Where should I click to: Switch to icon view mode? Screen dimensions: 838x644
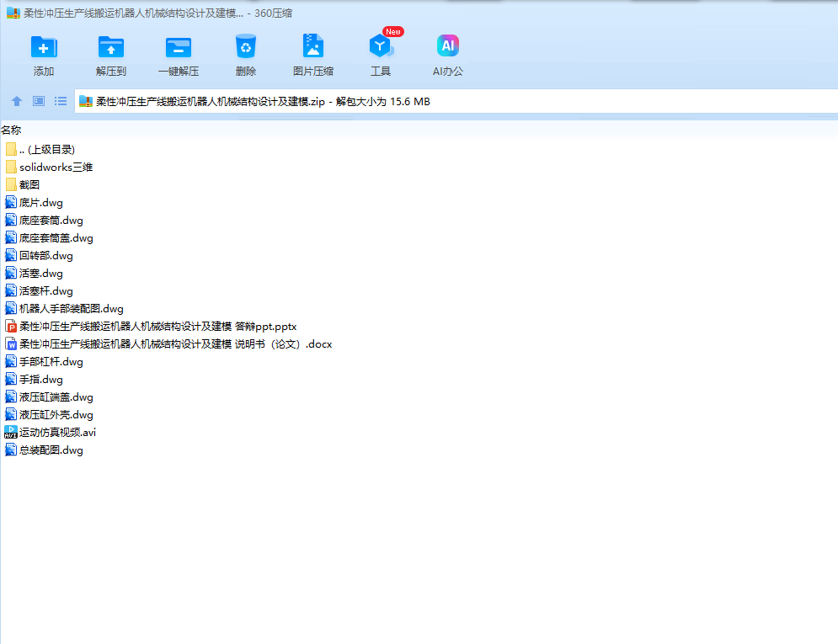pyautogui.click(x=39, y=101)
